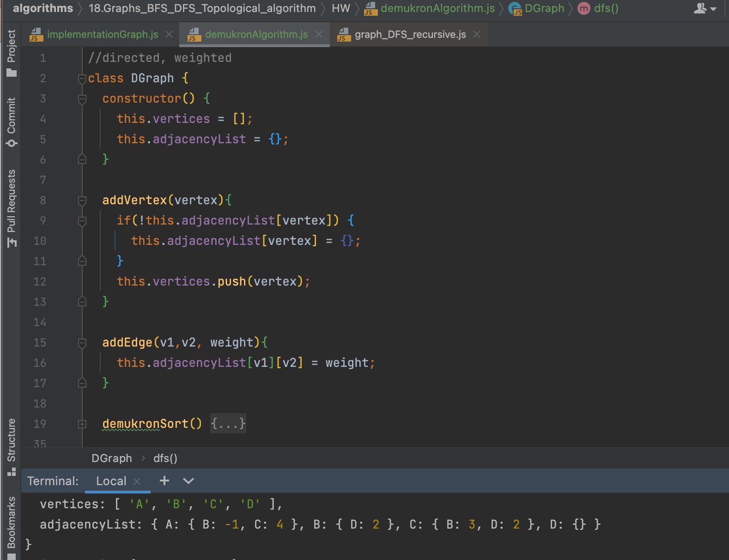Image resolution: width=729 pixels, height=560 pixels.
Task: Collapse the constructor fold on line 3
Action: 82,98
